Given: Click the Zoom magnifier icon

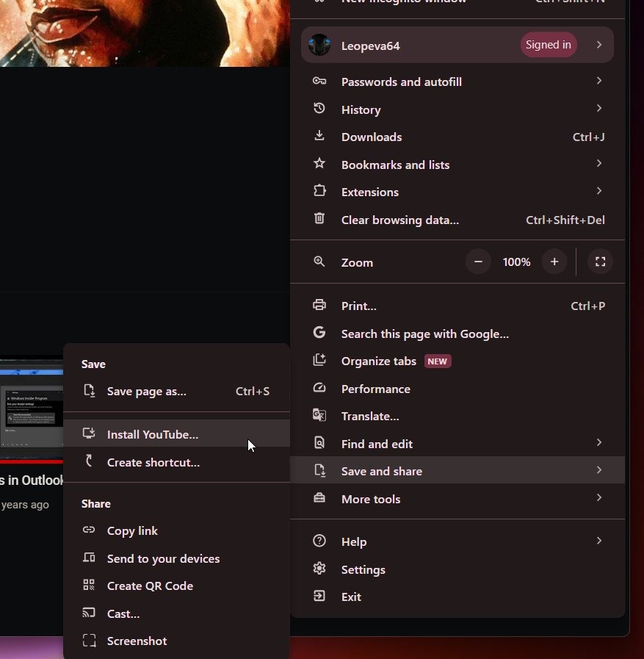Looking at the screenshot, I should 319,262.
